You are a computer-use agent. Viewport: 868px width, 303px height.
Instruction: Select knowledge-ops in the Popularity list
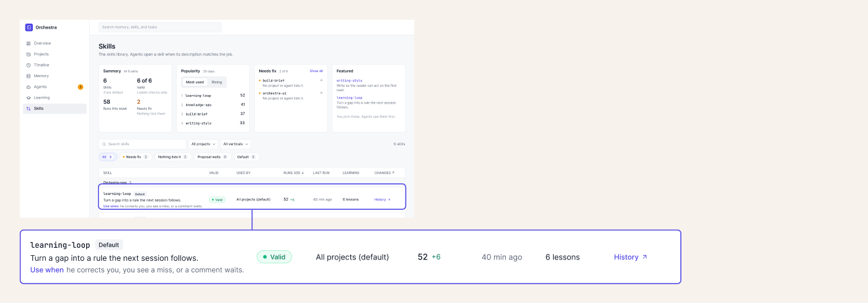(198, 104)
